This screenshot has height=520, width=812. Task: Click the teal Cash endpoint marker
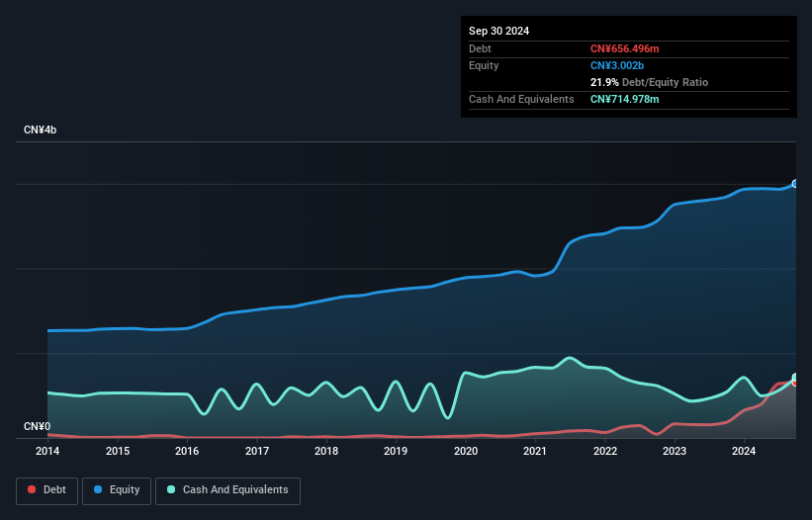(795, 378)
